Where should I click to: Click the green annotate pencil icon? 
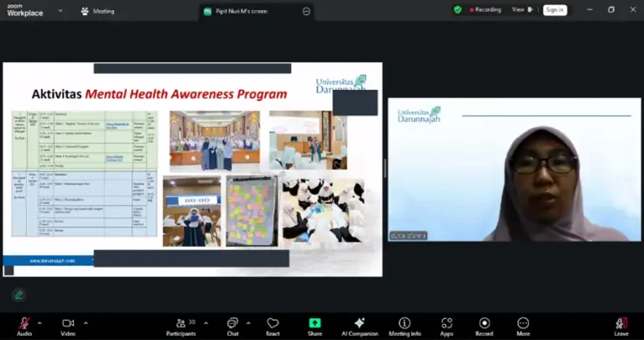(18, 295)
